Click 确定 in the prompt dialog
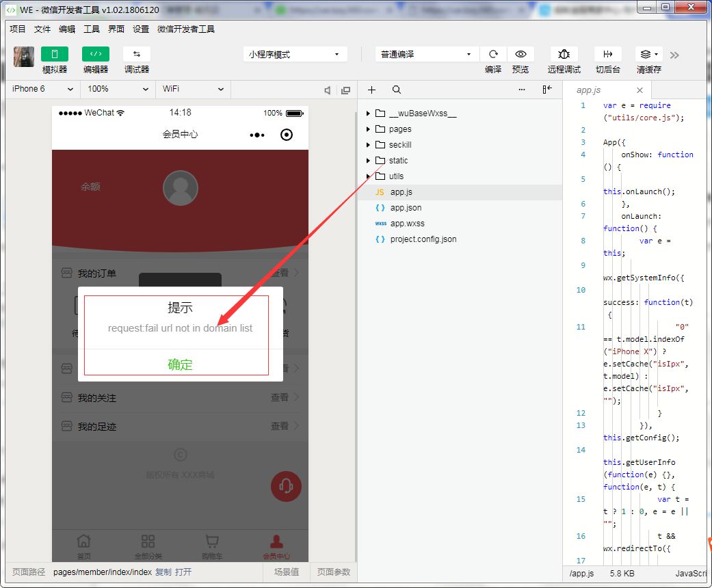The width and height of the screenshot is (712, 588). 181,364
